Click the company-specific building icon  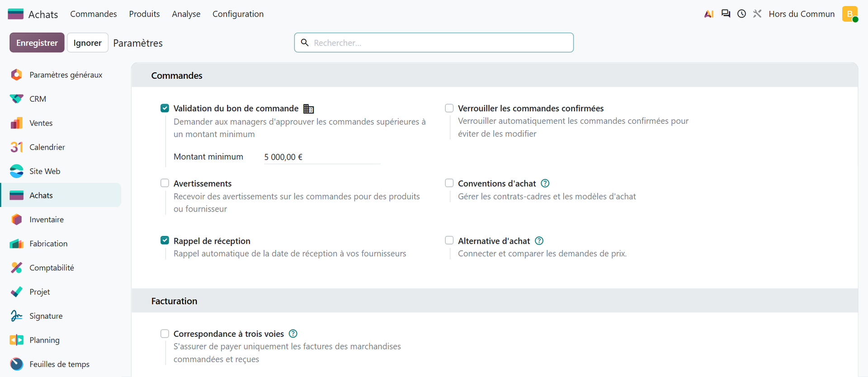(309, 109)
